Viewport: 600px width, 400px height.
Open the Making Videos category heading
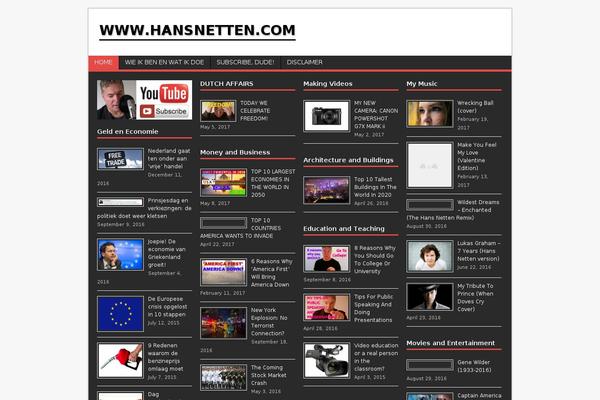(328, 83)
